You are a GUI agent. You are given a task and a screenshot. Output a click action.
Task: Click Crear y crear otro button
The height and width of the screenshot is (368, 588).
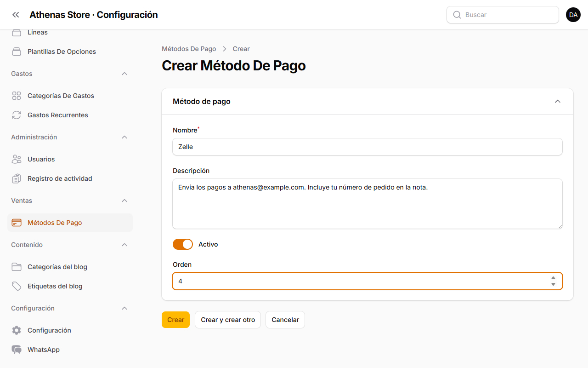(228, 320)
